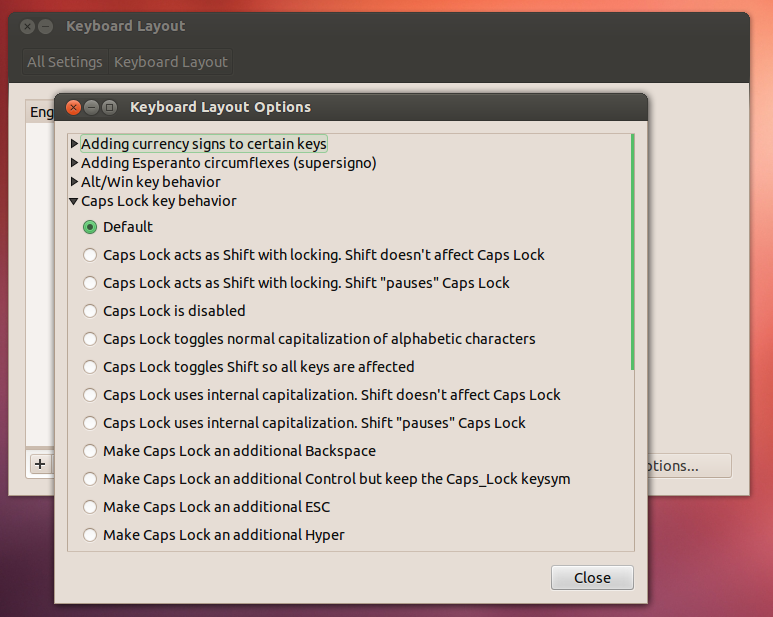Select Make Caps Lock an additional ESC
This screenshot has width=773, height=617.
tap(91, 507)
